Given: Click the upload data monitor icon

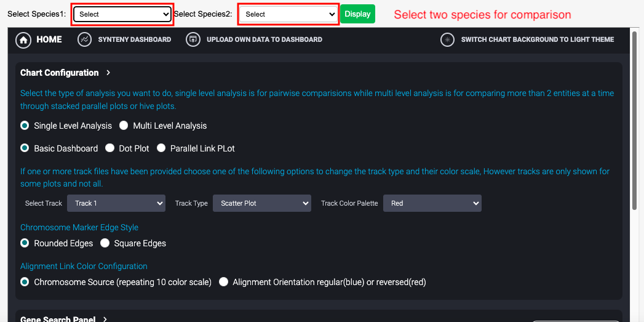Looking at the screenshot, I should tap(193, 40).
